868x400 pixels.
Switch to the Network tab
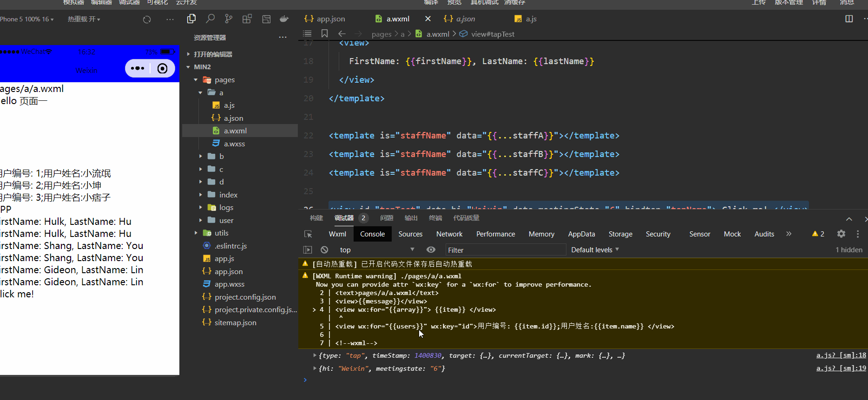pos(449,234)
